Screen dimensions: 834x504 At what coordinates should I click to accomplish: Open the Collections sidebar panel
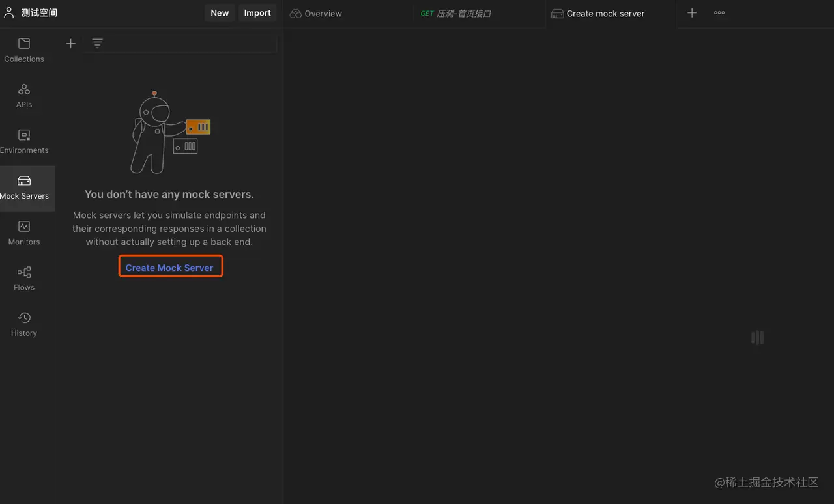pyautogui.click(x=24, y=50)
